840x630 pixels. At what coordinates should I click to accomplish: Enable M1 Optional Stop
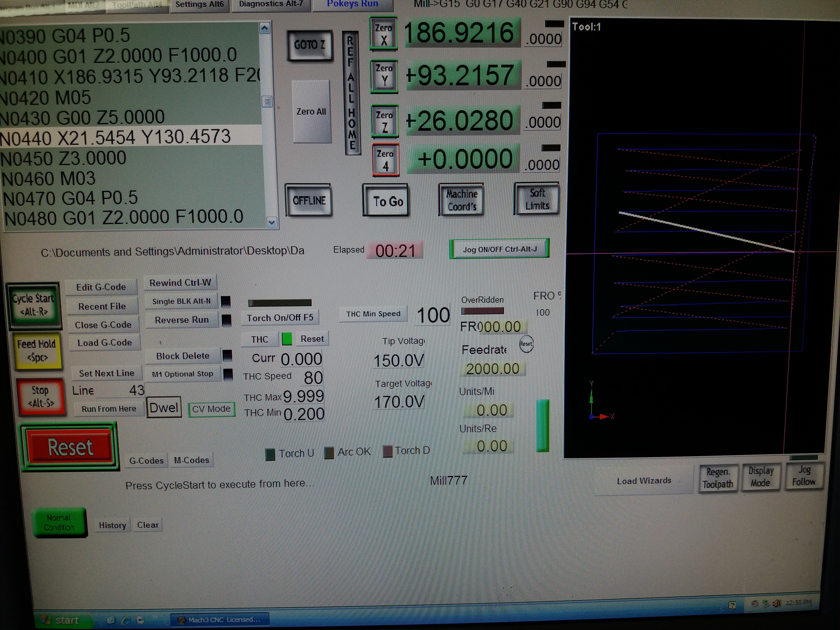tap(182, 374)
